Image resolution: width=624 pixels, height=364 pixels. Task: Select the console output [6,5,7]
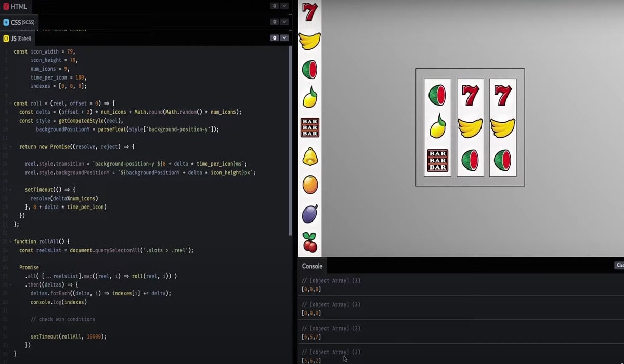point(311,337)
